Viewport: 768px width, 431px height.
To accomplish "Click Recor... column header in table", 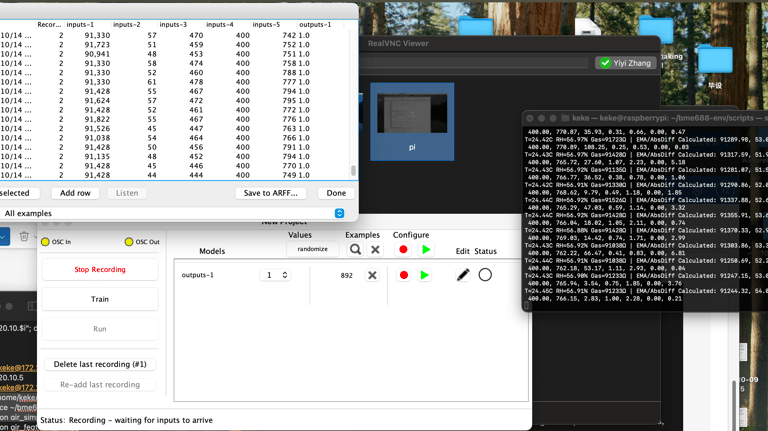I will [x=49, y=24].
